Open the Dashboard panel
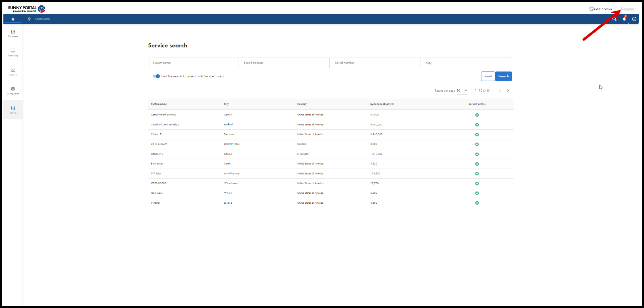 [13, 33]
